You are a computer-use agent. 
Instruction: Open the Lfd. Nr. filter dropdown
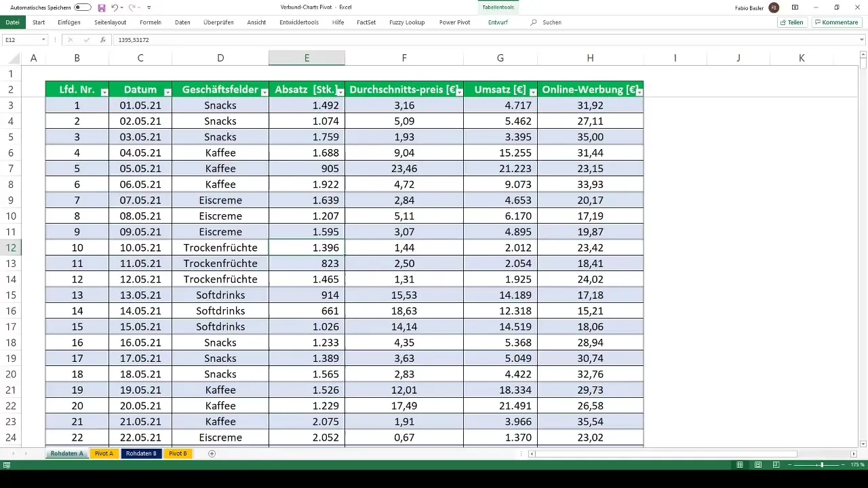[104, 91]
